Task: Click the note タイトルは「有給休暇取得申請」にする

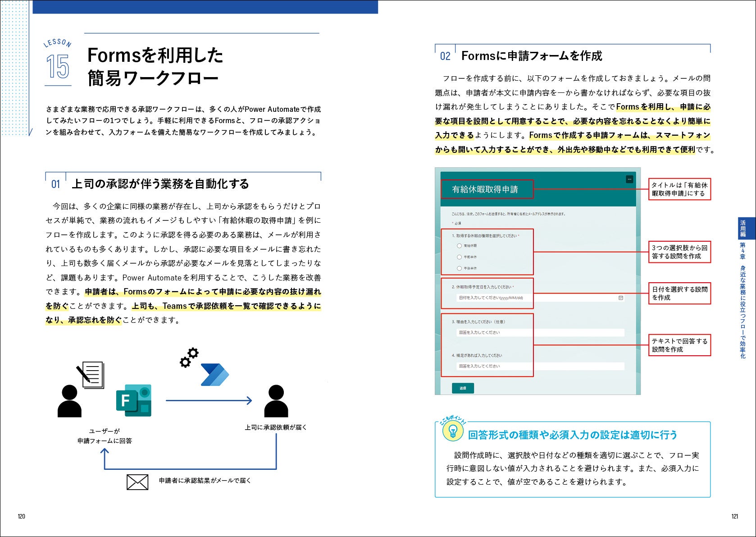Action: [x=679, y=189]
